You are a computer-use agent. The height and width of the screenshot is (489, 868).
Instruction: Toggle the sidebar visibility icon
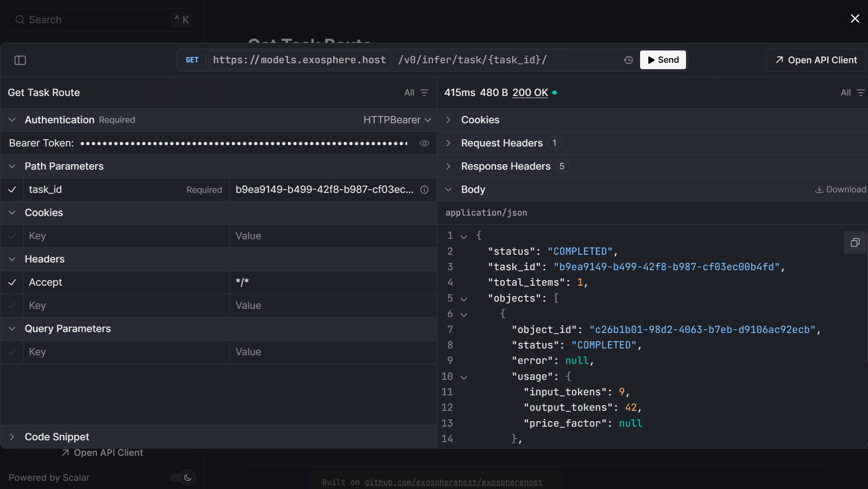[x=20, y=60]
